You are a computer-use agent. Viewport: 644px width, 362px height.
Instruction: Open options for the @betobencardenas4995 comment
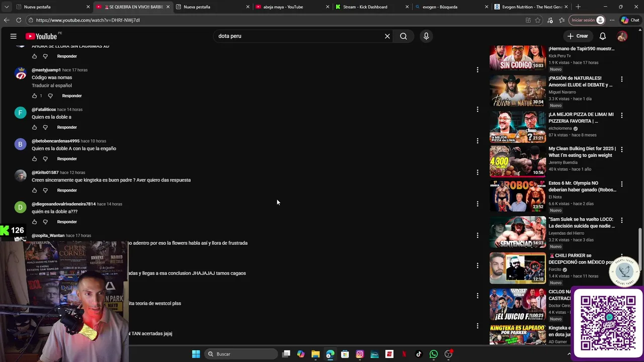click(x=477, y=141)
